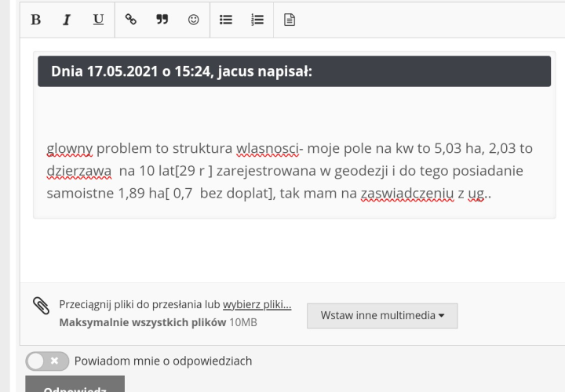Start a bulleted list
The height and width of the screenshot is (392, 565).
(227, 19)
